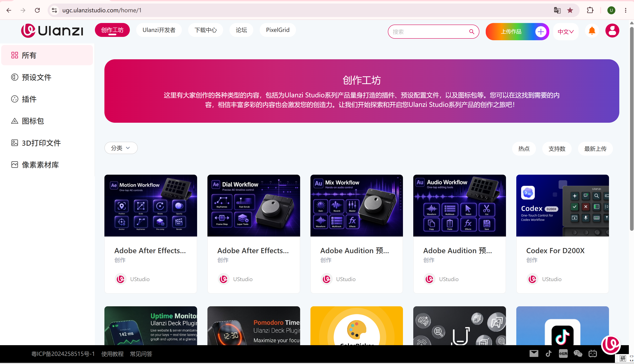Image resolution: width=634 pixels, height=364 pixels.
Task: Open the 常见问答 footer link
Action: (x=141, y=354)
